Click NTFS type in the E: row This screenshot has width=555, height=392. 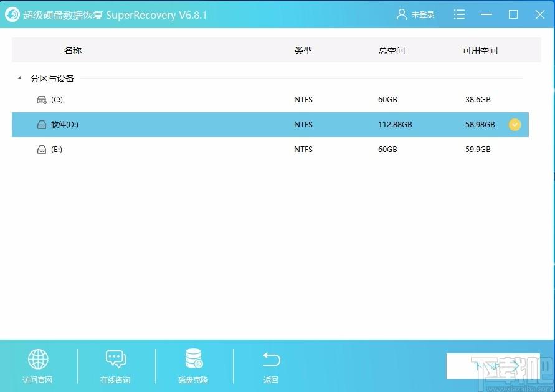point(303,150)
